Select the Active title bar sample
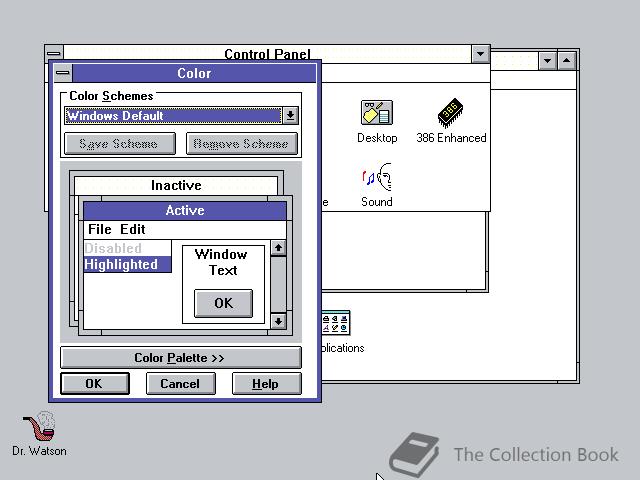Screen dimensions: 640x480 tap(185, 211)
